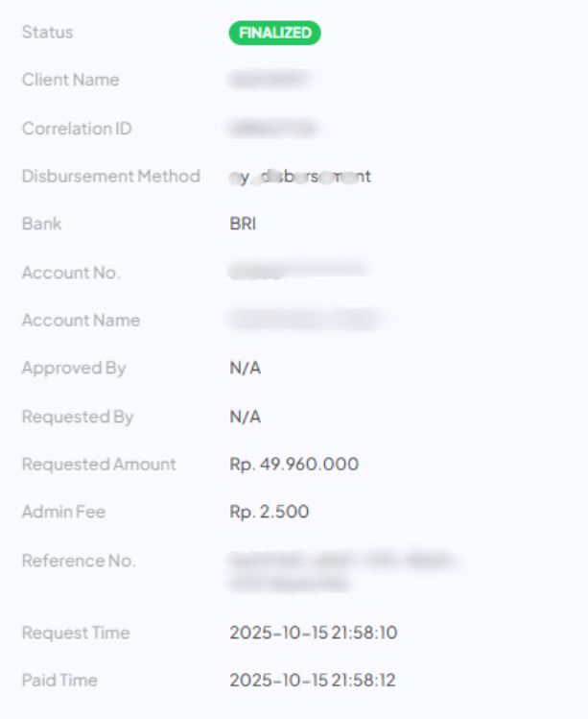Click the Requested Amount Rp. 49.960.000 value
The image size is (588, 719).
(x=294, y=465)
